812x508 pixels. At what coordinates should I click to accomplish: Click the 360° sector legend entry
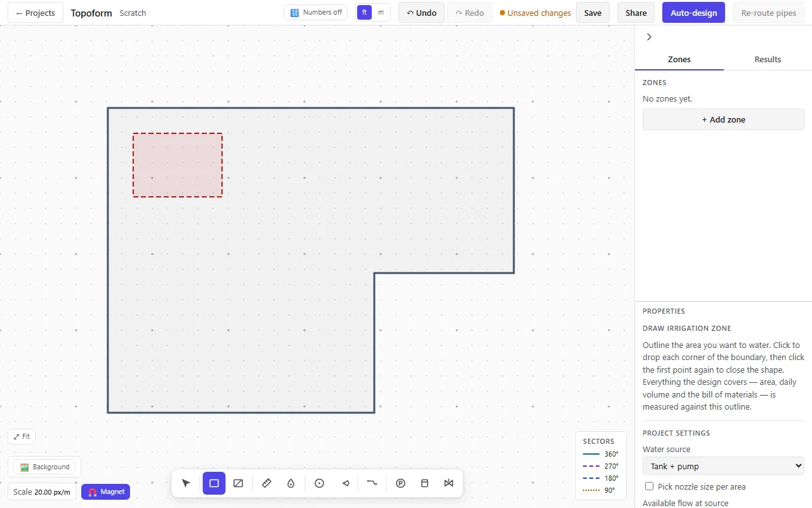(x=601, y=454)
